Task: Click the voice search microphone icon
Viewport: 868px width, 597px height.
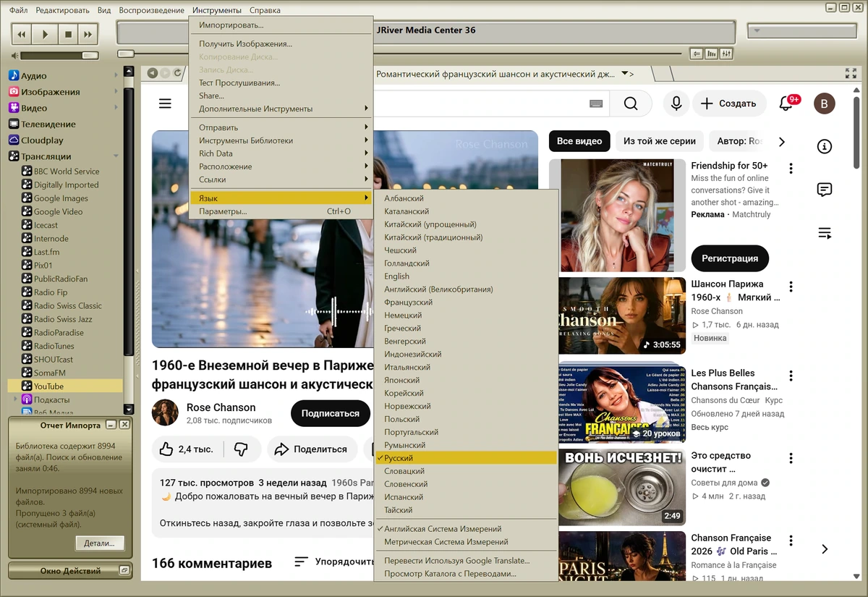Action: 676,103
